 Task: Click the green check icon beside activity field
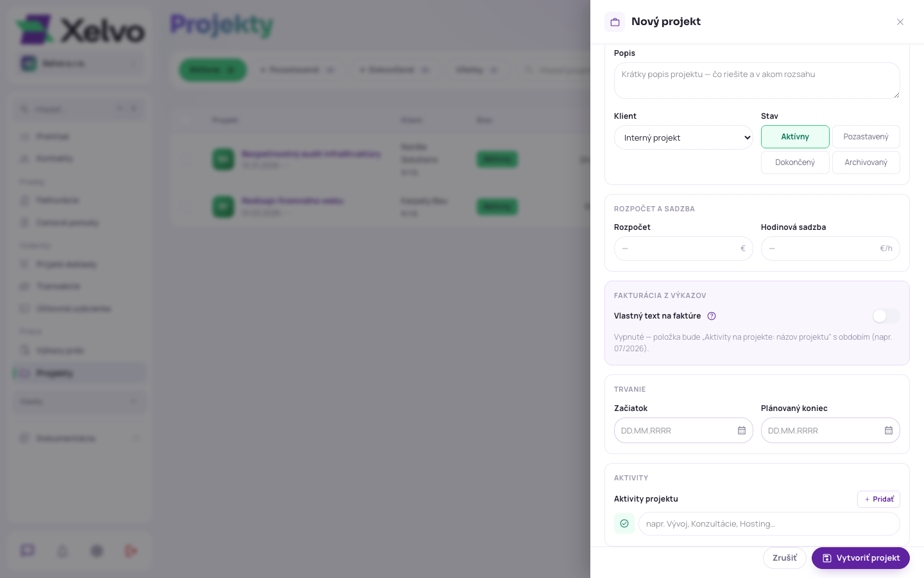point(624,523)
